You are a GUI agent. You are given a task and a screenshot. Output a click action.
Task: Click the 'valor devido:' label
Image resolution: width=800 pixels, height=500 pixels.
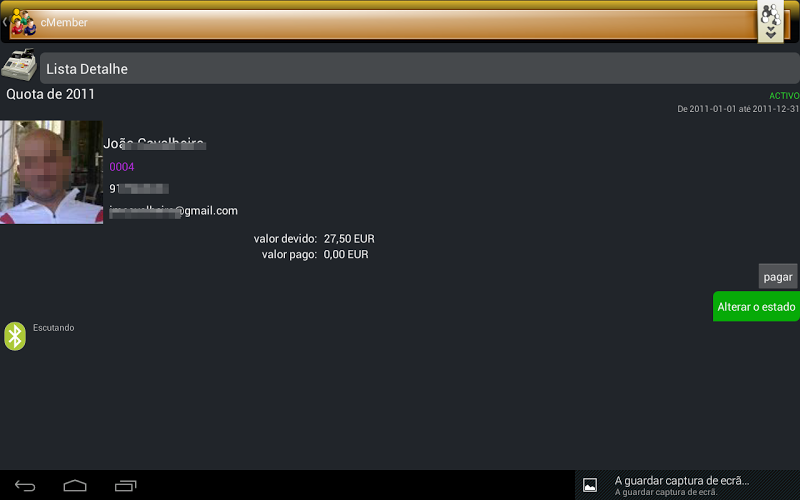click(285, 239)
